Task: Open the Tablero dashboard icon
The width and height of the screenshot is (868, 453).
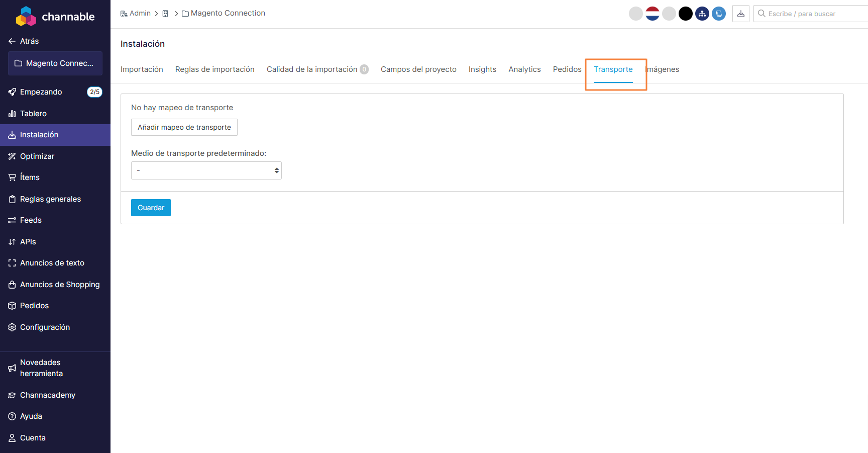Action: [x=12, y=114]
